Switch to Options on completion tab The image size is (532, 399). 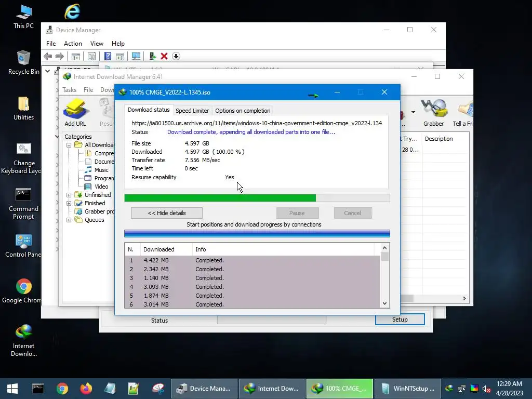click(243, 111)
